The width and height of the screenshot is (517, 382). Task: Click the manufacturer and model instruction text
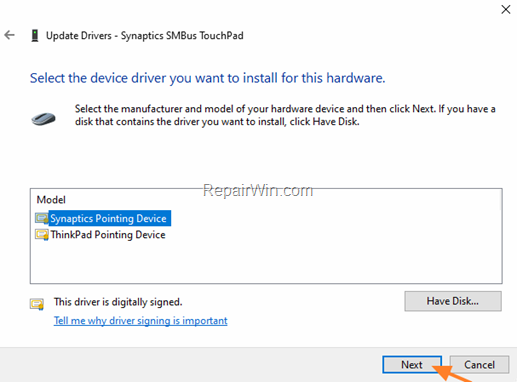[x=285, y=115]
